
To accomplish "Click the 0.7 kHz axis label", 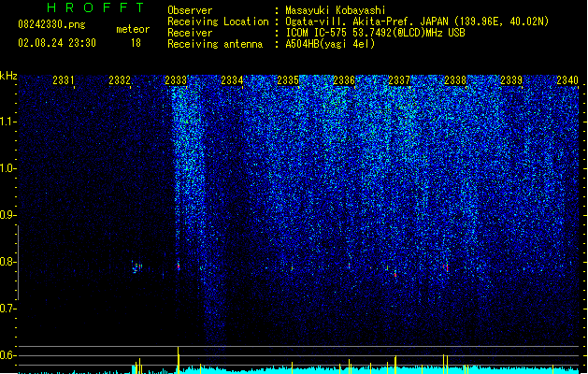I will point(7,309).
